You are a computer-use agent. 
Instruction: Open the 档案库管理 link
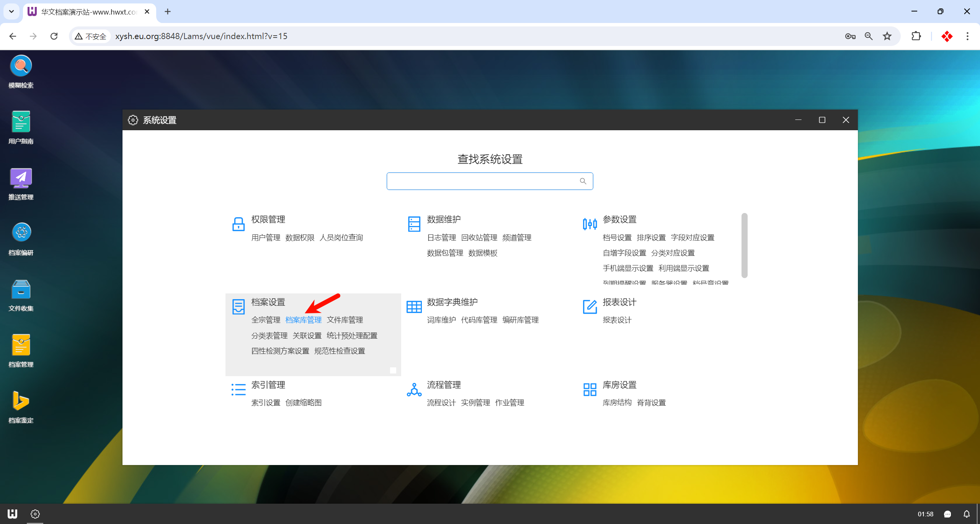(303, 320)
